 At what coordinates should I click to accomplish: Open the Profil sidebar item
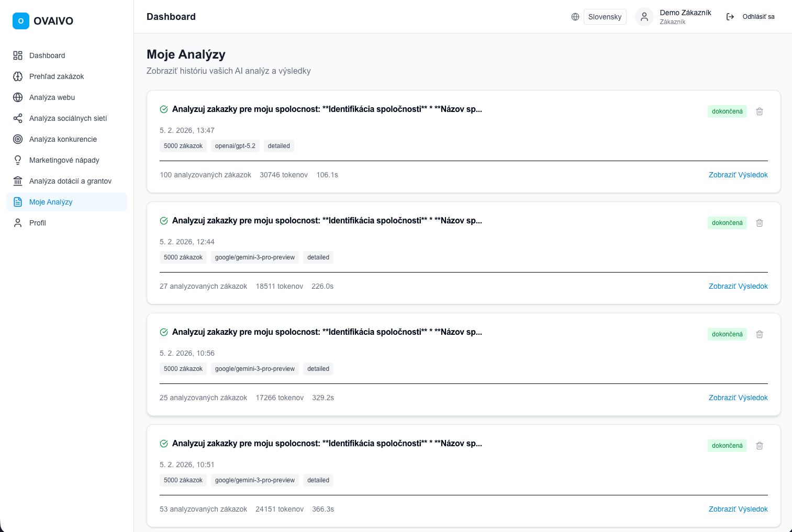(x=38, y=223)
